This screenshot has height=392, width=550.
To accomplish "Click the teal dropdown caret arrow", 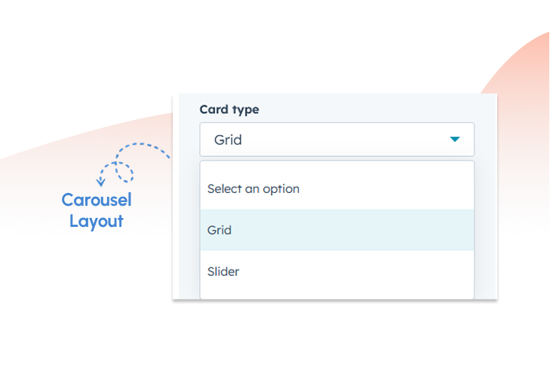I will coord(454,139).
